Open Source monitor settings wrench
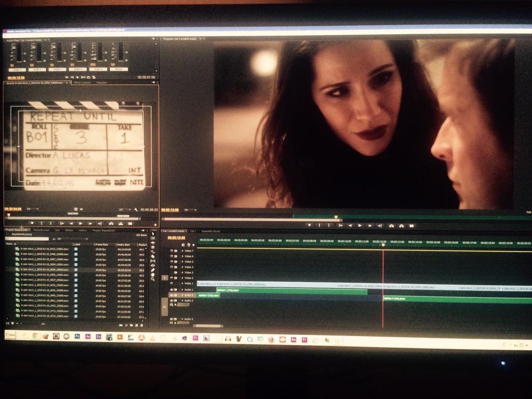 tap(136, 210)
